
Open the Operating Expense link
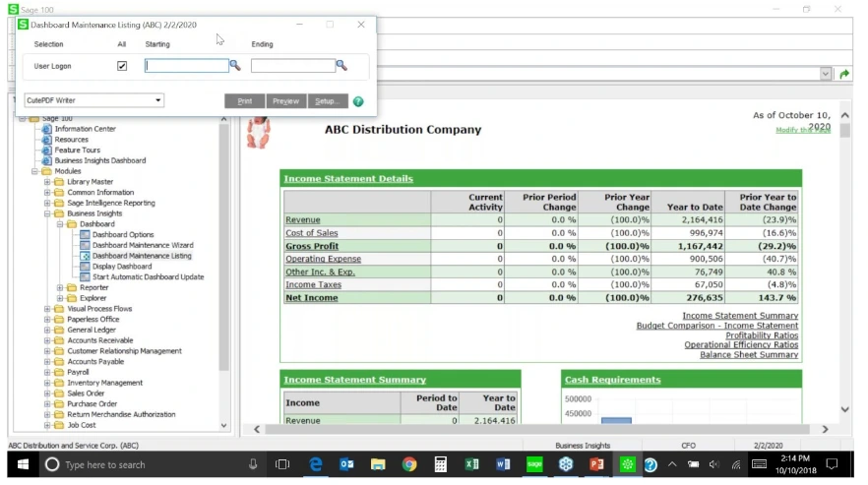tap(323, 259)
